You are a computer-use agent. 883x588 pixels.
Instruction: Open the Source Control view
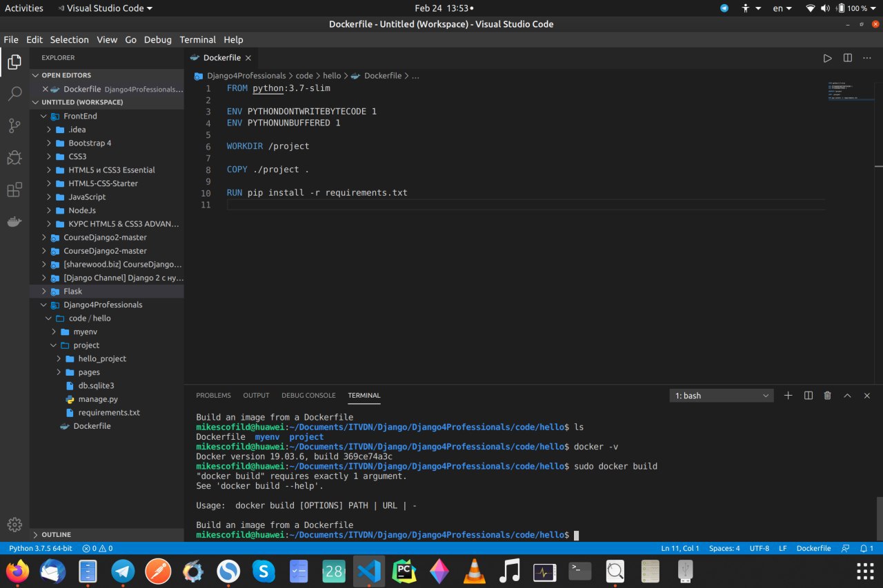tap(14, 126)
